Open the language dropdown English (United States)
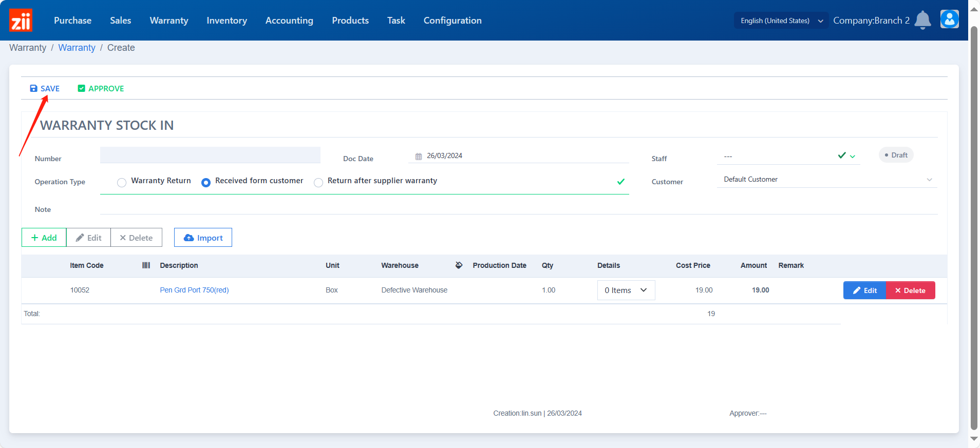 781,21
